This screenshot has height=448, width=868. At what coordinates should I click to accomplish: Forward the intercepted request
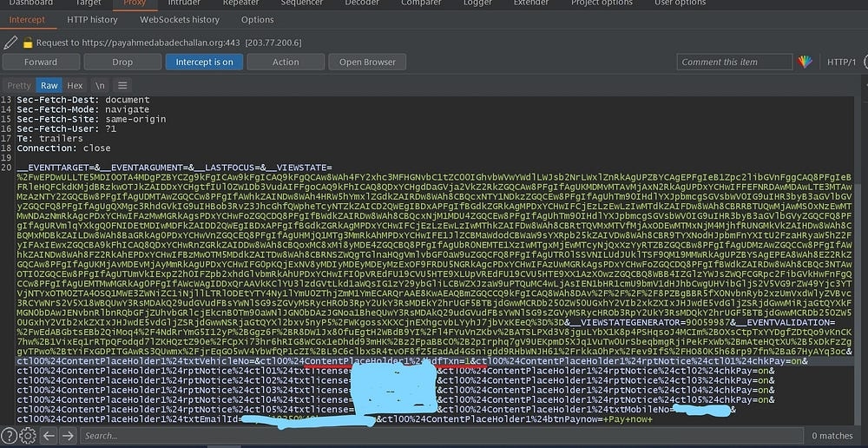pyautogui.click(x=41, y=62)
